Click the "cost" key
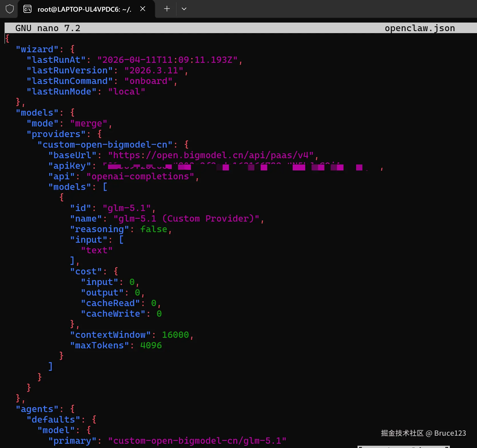This screenshot has height=448, width=477. point(86,271)
